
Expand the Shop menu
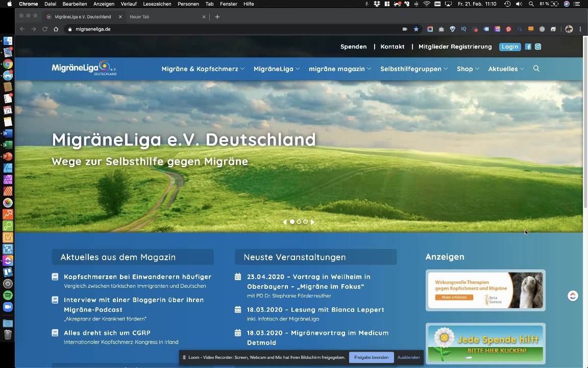[x=468, y=68]
